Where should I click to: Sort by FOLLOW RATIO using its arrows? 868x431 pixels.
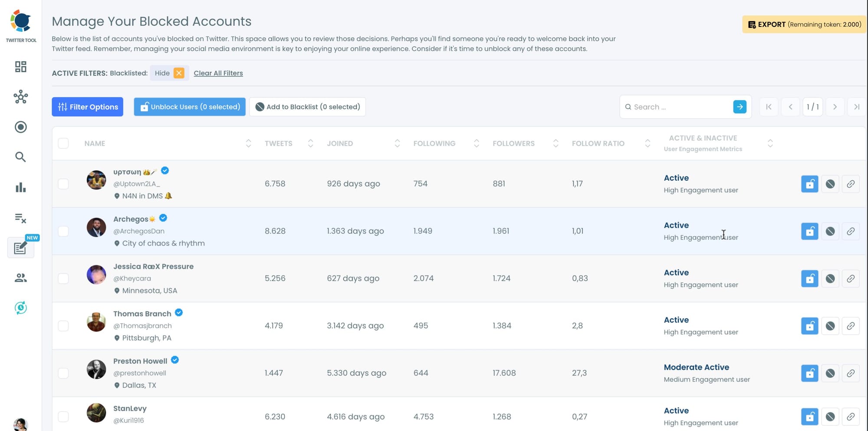tap(648, 143)
